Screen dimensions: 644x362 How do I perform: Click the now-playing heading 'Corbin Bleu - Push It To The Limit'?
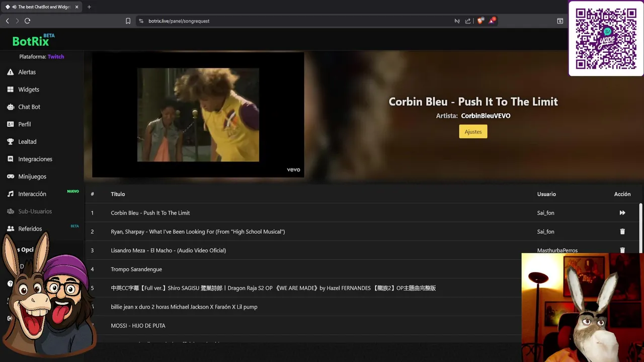[x=473, y=102]
